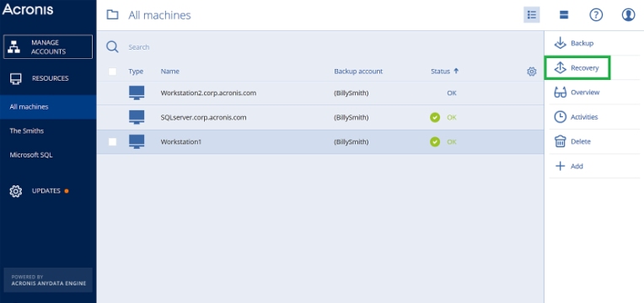Open Microsoft SQL group
The width and height of the screenshot is (644, 303).
coord(31,156)
